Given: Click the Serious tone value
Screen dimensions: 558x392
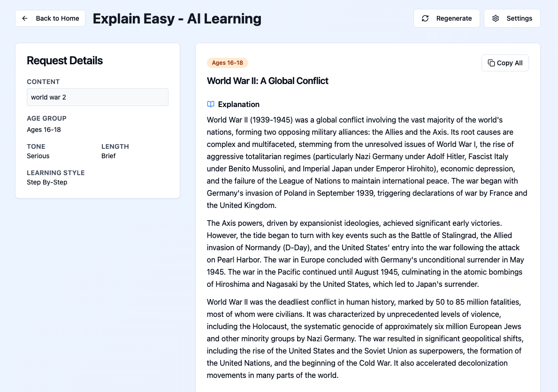Looking at the screenshot, I should point(38,156).
